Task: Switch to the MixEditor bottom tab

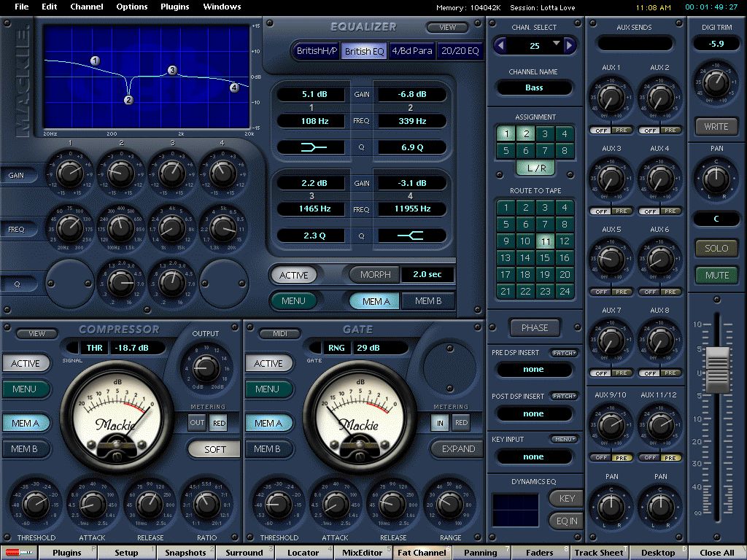Action: pyautogui.click(x=362, y=553)
